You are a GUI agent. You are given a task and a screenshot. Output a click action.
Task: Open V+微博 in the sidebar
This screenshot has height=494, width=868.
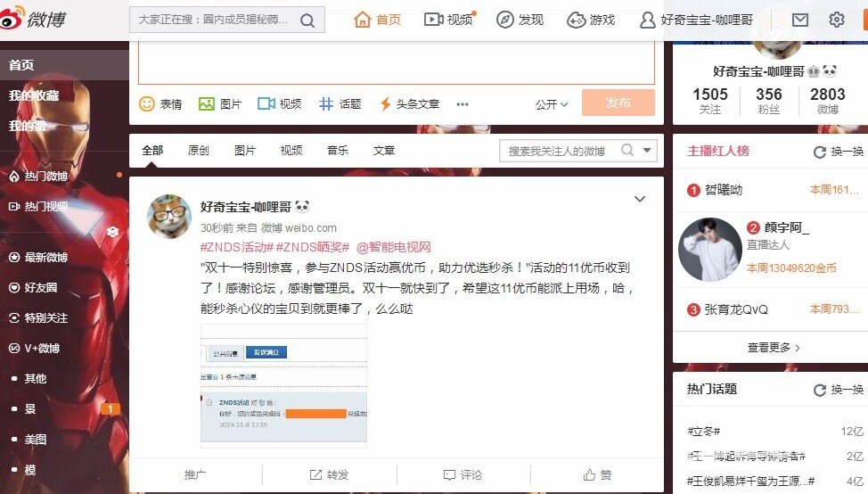(35, 349)
